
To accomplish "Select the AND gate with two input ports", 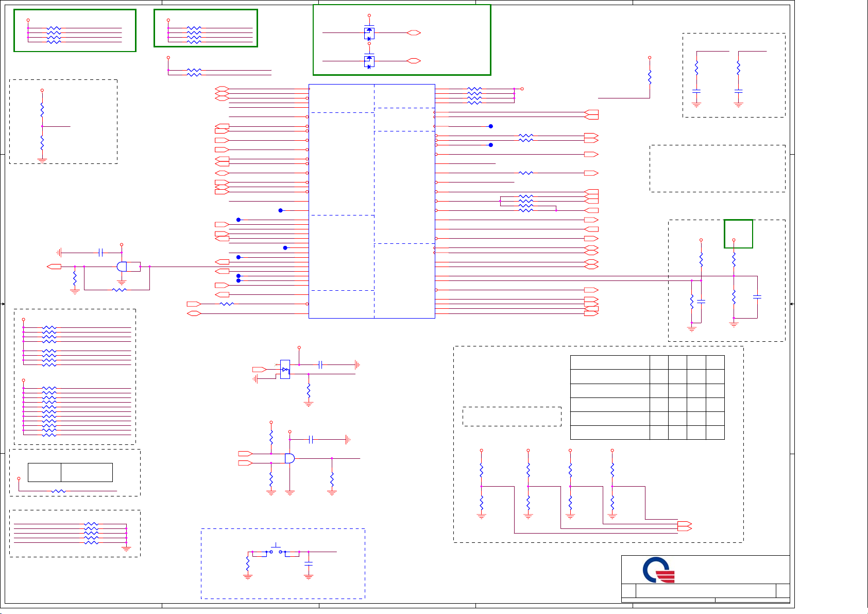I will click(x=290, y=458).
